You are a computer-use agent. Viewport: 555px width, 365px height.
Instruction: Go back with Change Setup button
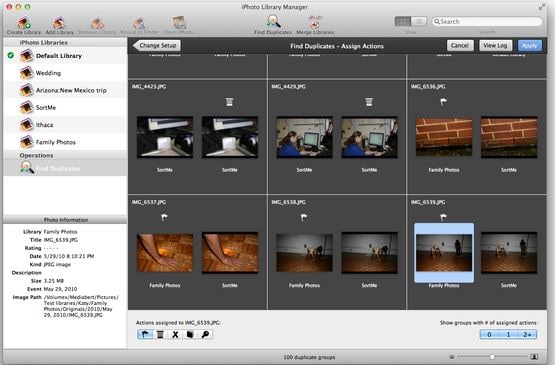click(x=156, y=45)
